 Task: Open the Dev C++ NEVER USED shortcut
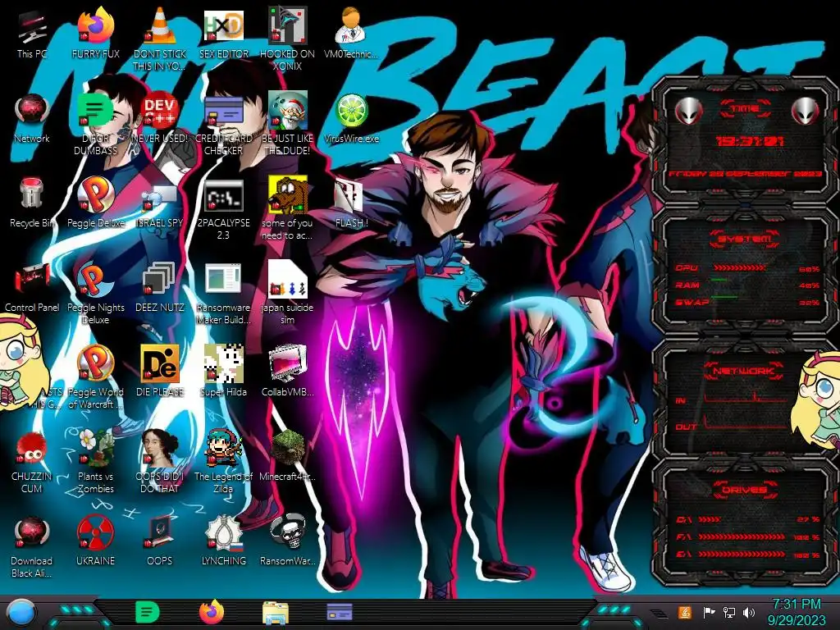[x=160, y=110]
